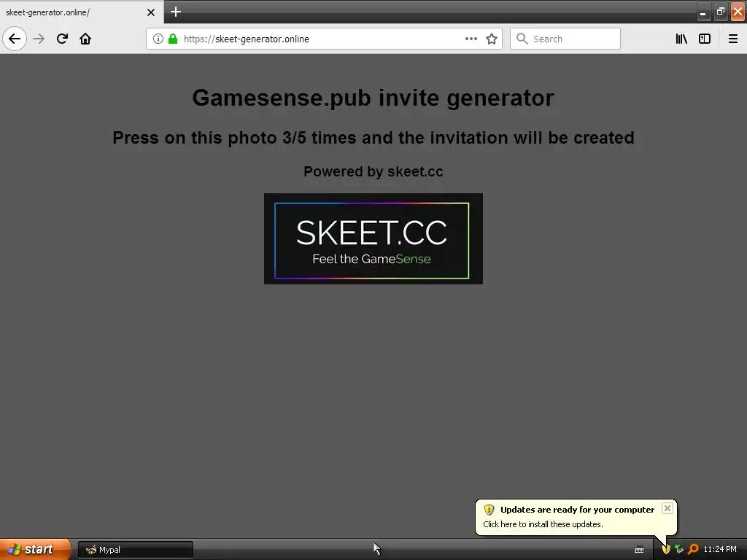747x560 pixels.
Task: Open the Windows start menu
Action: (35, 549)
